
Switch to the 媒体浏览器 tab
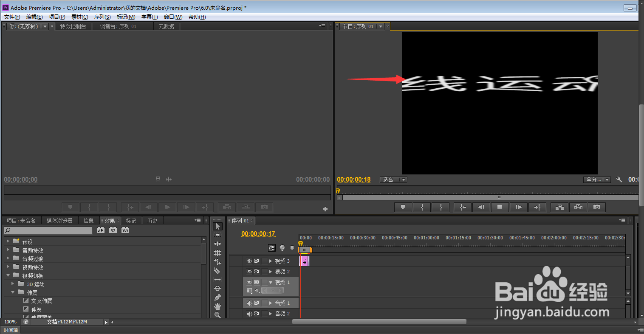(59, 221)
